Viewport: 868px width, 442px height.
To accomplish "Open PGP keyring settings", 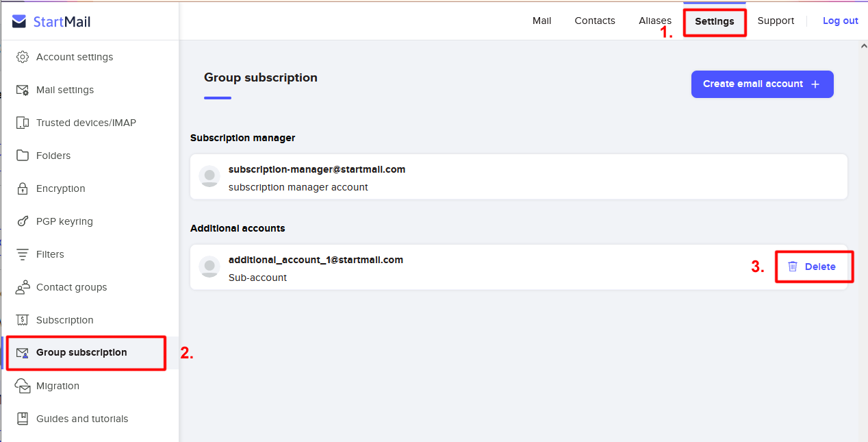I will (x=90, y=221).
